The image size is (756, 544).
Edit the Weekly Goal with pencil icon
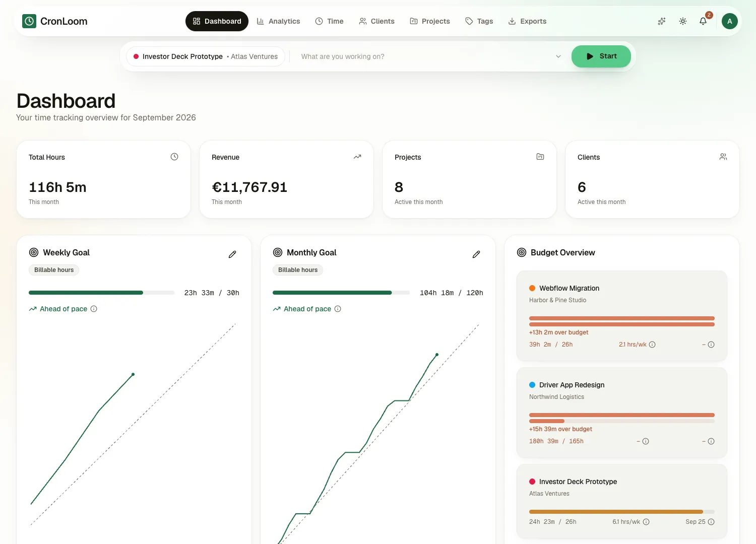point(232,254)
